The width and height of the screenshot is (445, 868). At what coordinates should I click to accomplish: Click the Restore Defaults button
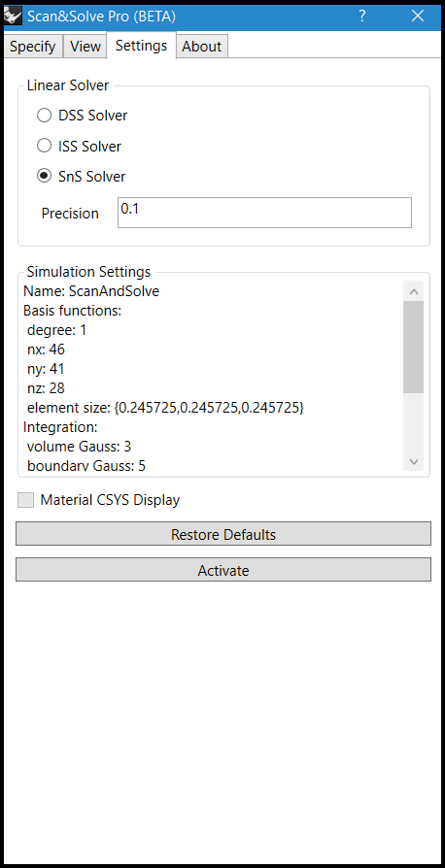pos(223,535)
